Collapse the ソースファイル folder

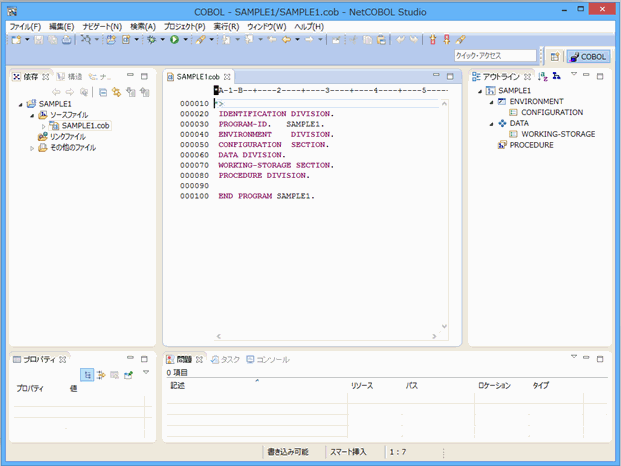(x=32, y=116)
